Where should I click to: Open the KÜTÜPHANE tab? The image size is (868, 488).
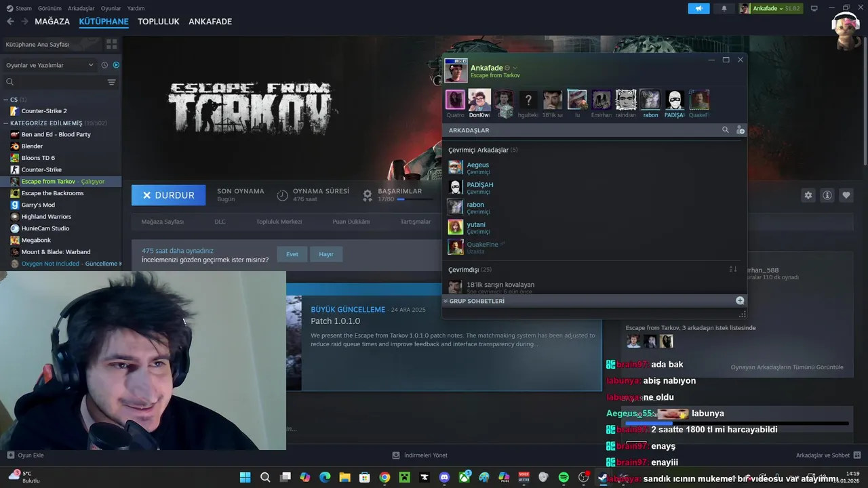104,22
